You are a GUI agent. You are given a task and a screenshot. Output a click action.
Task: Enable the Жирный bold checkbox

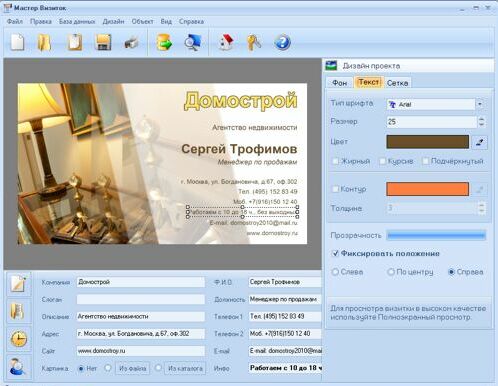335,161
